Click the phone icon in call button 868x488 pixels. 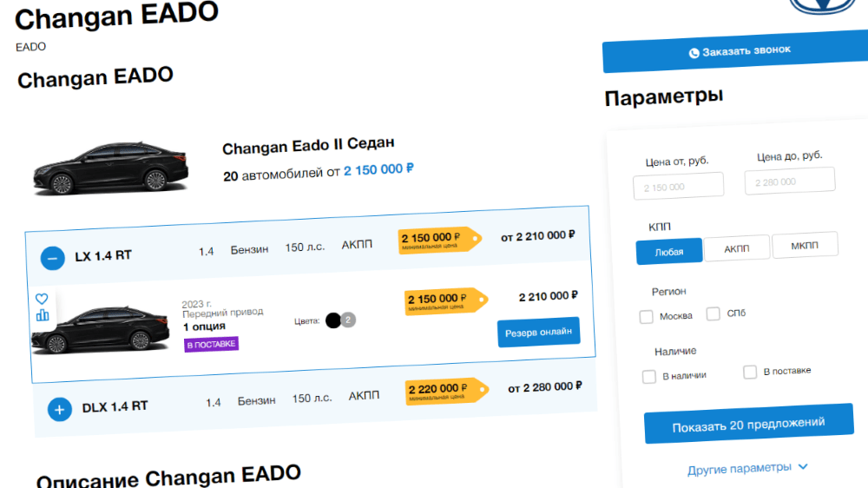point(694,53)
